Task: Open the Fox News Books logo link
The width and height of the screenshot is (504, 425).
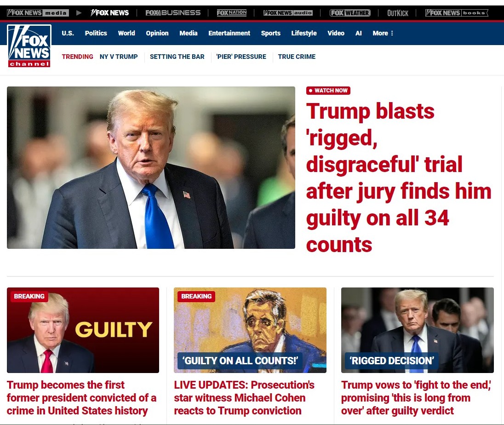Action: pyautogui.click(x=457, y=13)
